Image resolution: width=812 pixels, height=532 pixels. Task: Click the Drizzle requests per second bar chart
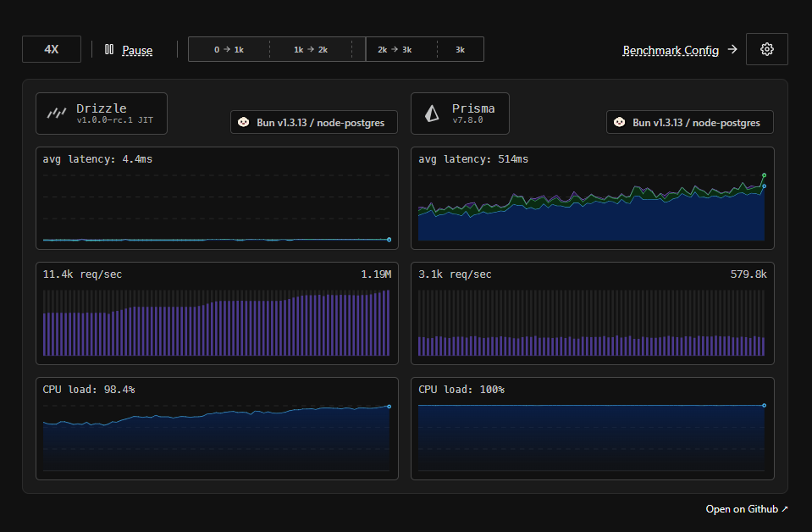pos(217,323)
